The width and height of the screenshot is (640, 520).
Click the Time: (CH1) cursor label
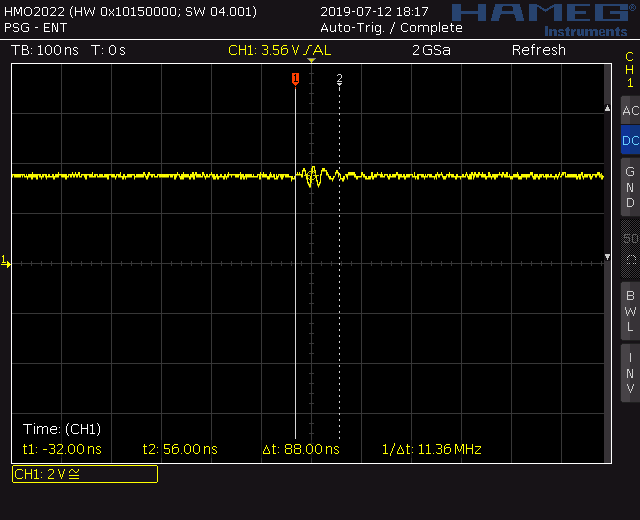[x=62, y=429]
